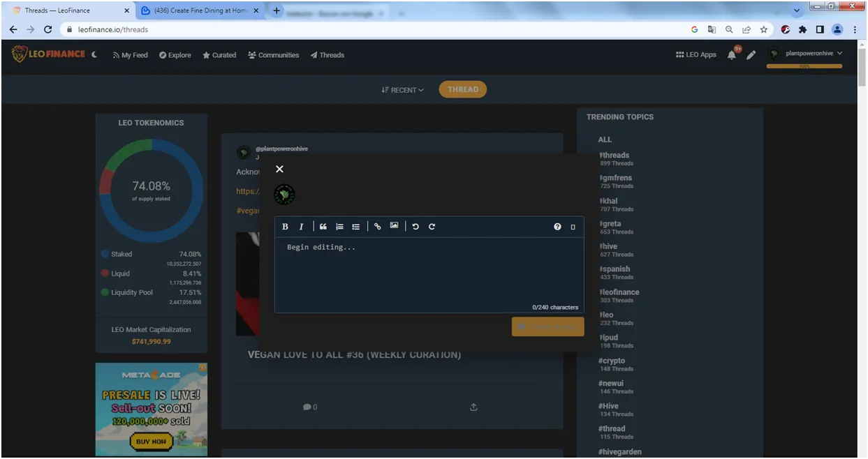Open the editor markdown help icon

557,227
